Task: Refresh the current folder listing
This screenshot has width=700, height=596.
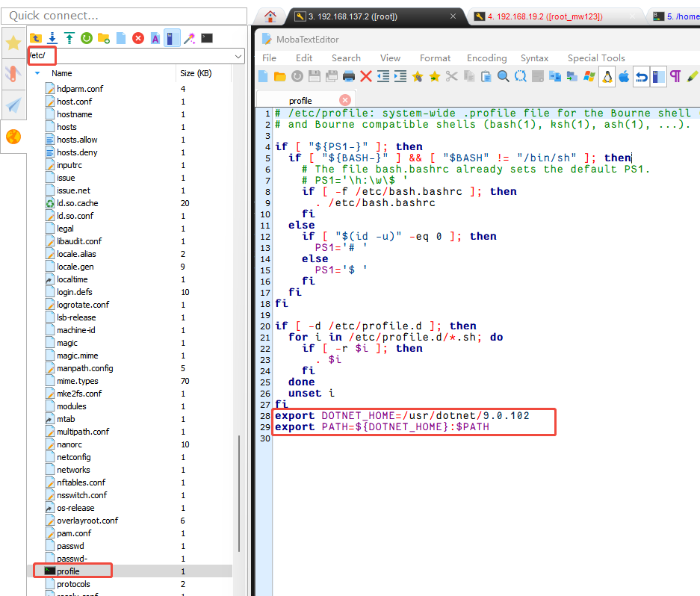Action: coord(87,37)
